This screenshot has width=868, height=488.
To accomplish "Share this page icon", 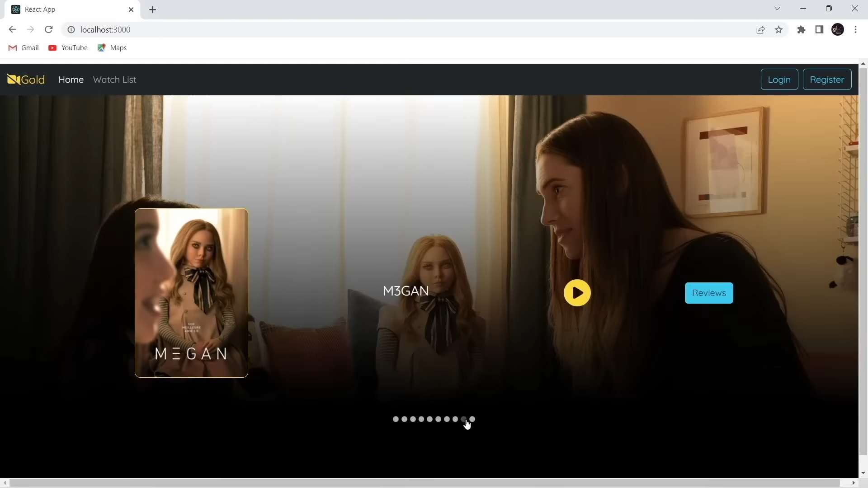I will pyautogui.click(x=760, y=30).
